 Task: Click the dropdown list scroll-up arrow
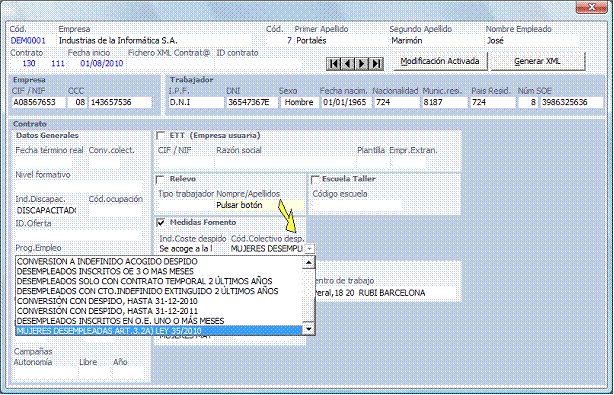[309, 262]
